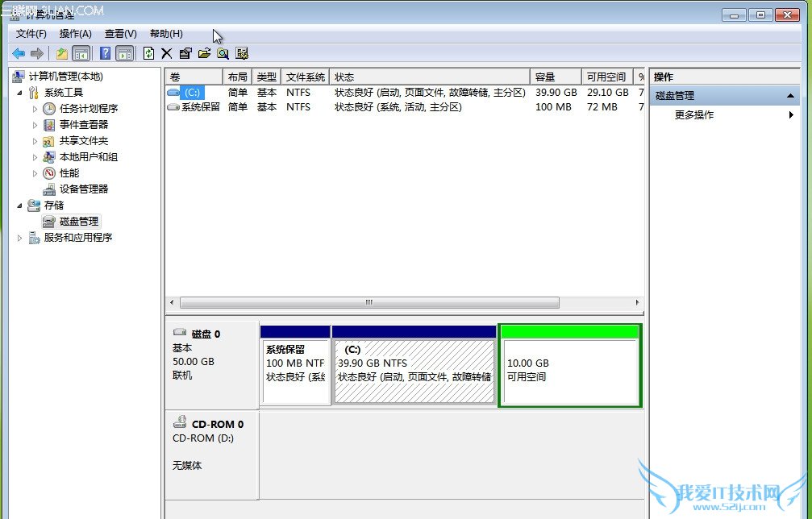Collapse the 系统工具 tree node

19,93
